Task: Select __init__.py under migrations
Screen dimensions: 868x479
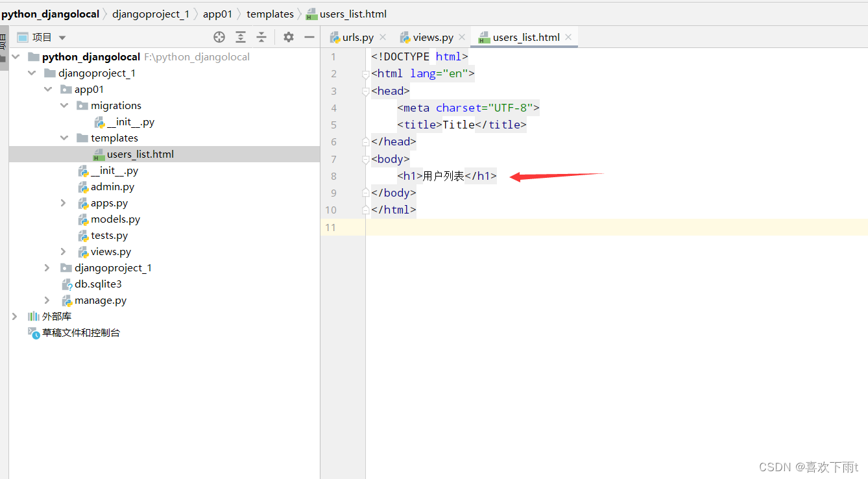Action: pos(130,122)
